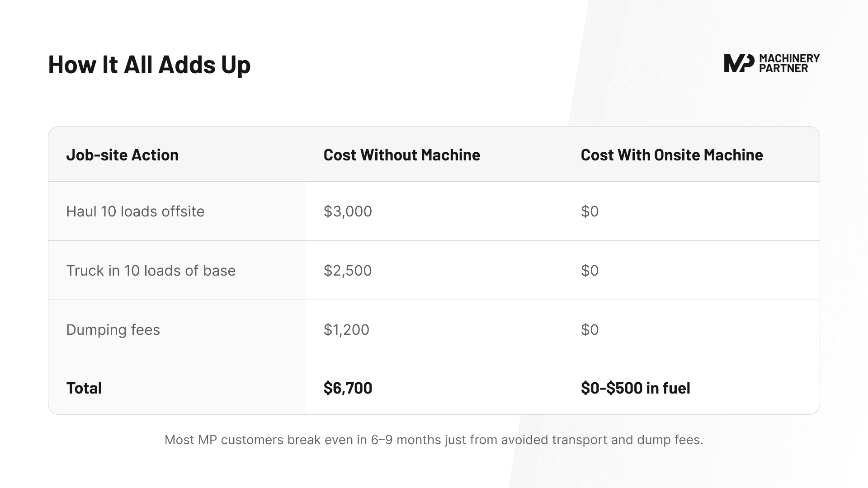Click the $3,000 hauling cost cell
The image size is (868, 488).
click(348, 211)
